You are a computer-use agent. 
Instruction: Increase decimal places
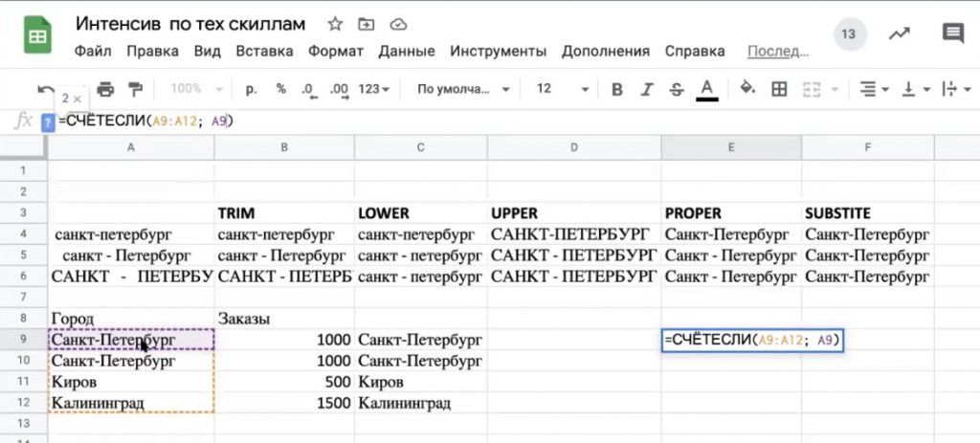[x=340, y=90]
